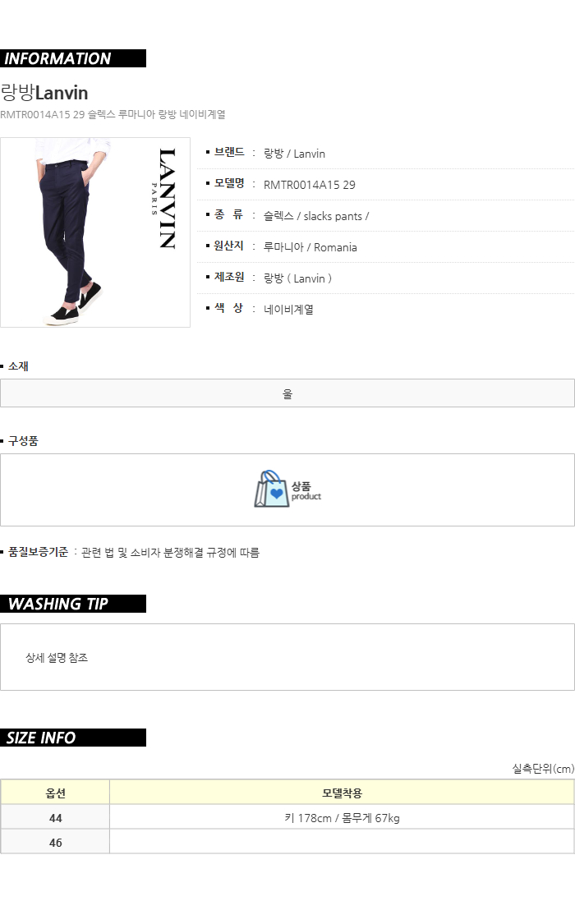Click the 상세 설명 참조 washing text
Viewport: 575px width, 924px height.
coord(57,658)
